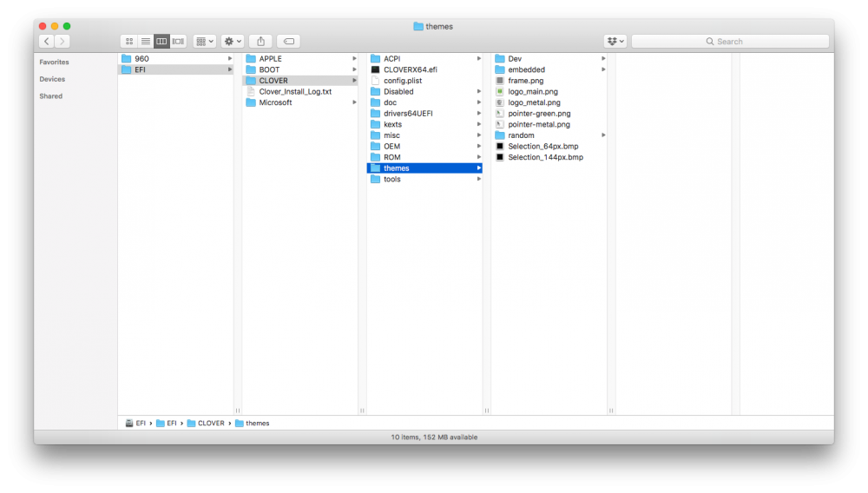868x493 pixels.
Task: Open the ACPI folder
Action: 424,59
